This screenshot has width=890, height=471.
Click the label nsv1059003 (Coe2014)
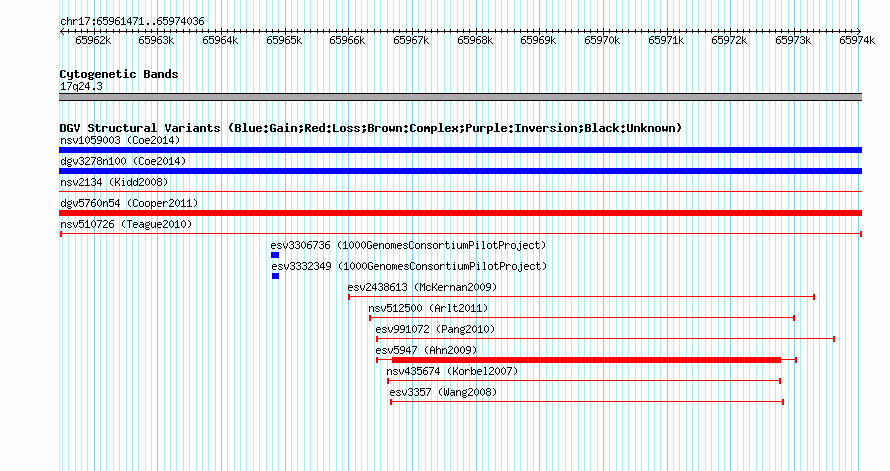(x=120, y=140)
